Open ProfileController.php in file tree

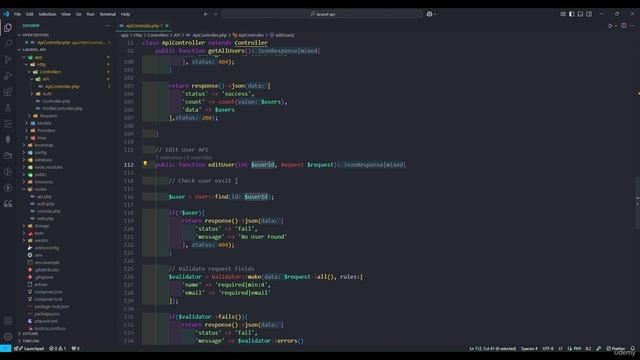coord(62,109)
